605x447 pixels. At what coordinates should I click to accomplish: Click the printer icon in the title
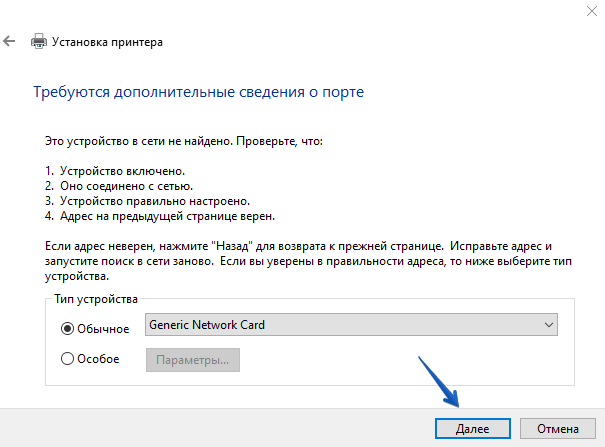(39, 42)
